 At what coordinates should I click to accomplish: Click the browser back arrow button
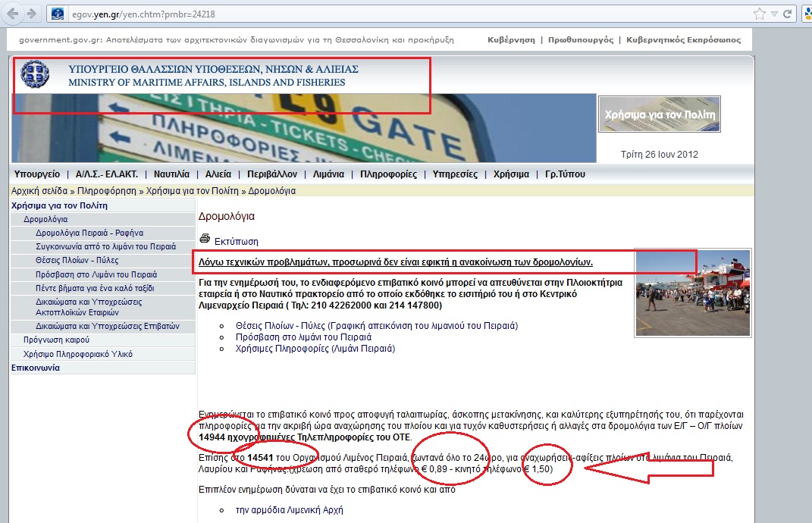[12, 14]
